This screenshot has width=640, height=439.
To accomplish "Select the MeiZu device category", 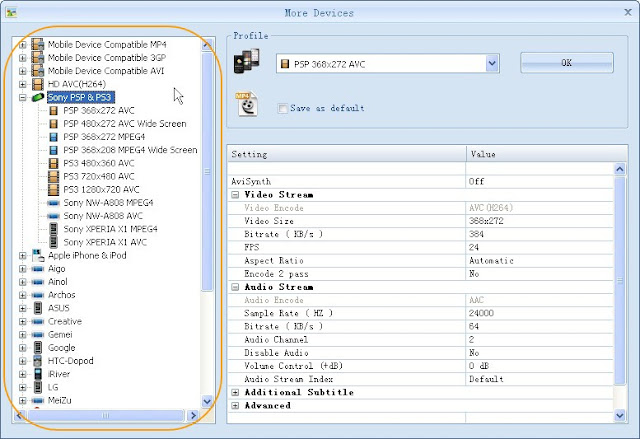I will 60,400.
